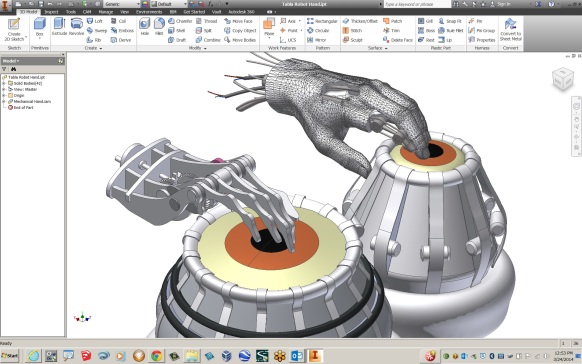Choose the Rib command
This screenshot has height=364, width=582.
coord(94,40)
